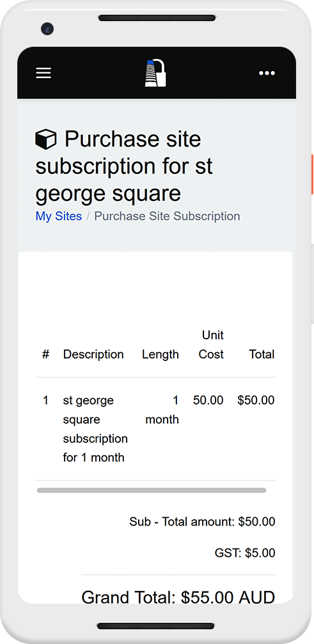
Task: Click the # column header
Action: click(x=45, y=355)
